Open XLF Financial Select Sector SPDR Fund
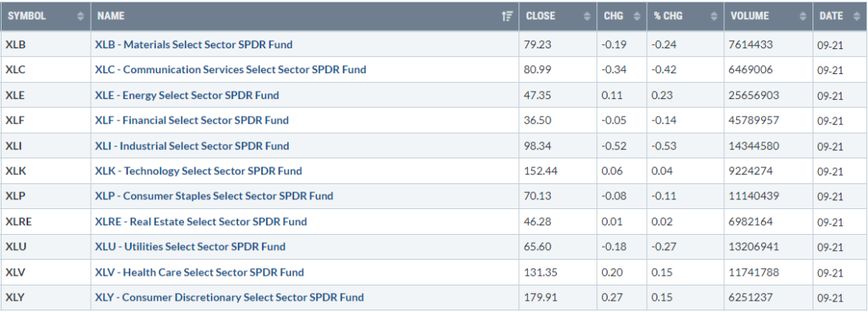Viewport: 868px width, 312px height. (191, 121)
